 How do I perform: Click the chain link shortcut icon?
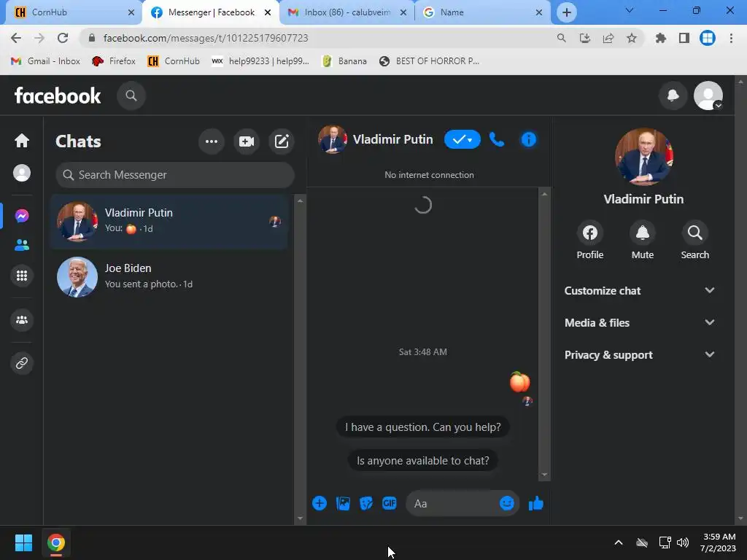pyautogui.click(x=22, y=363)
